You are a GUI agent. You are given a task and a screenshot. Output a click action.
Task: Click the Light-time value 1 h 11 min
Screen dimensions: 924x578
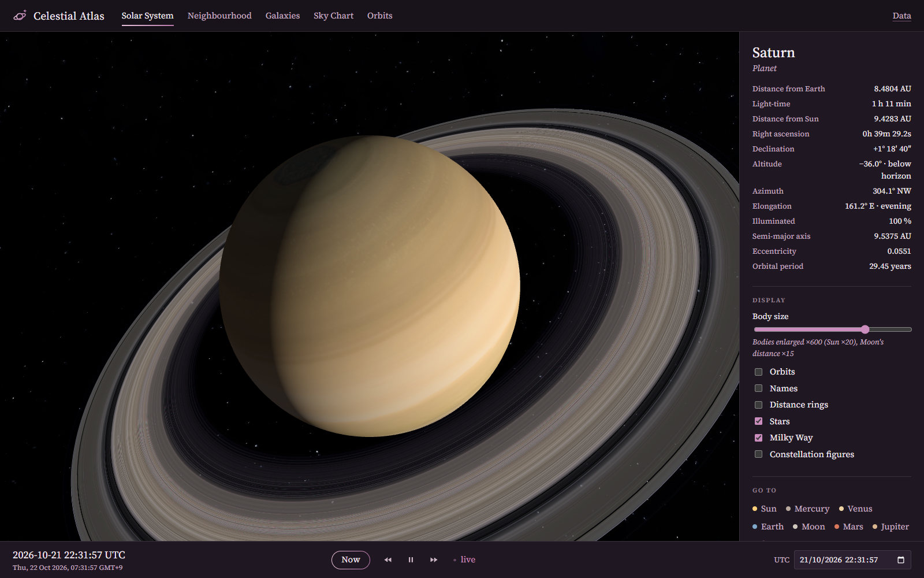pyautogui.click(x=891, y=103)
